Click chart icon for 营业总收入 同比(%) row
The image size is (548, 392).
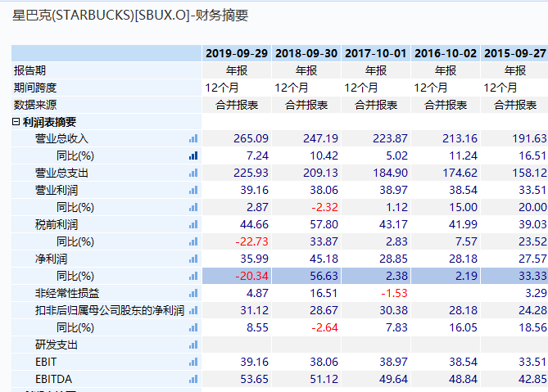(193, 155)
